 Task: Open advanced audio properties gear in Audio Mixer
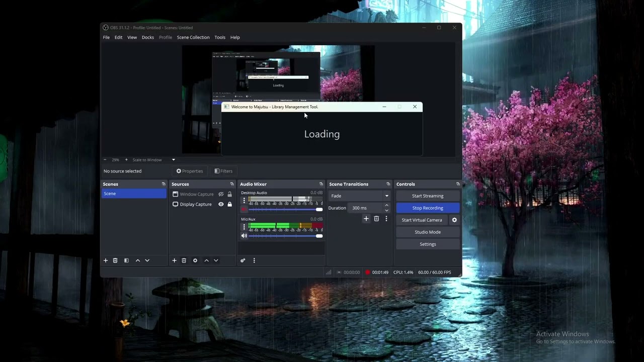[x=243, y=260]
